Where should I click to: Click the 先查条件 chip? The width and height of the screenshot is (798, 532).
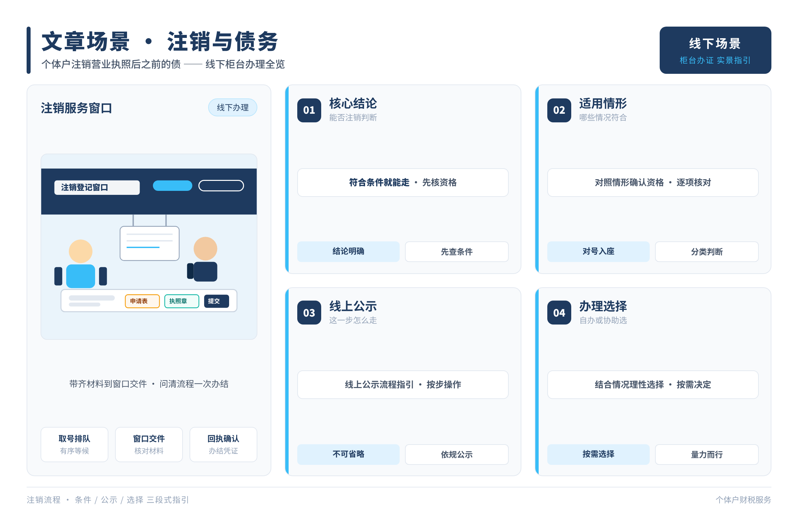[x=457, y=252]
